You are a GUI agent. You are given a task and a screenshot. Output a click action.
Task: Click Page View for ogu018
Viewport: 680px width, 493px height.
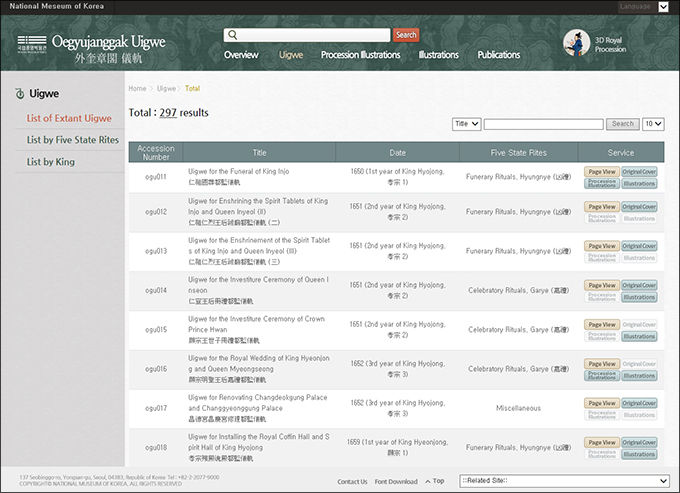tap(602, 442)
